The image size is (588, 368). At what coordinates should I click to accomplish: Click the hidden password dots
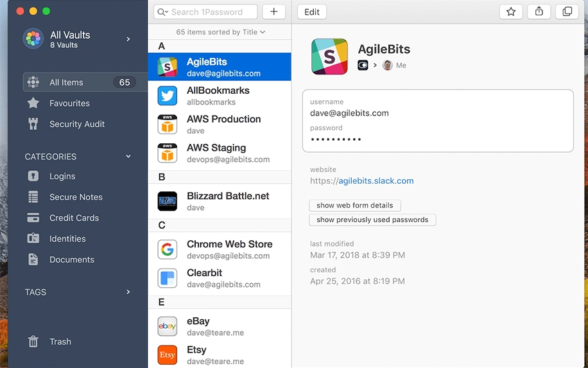point(336,139)
